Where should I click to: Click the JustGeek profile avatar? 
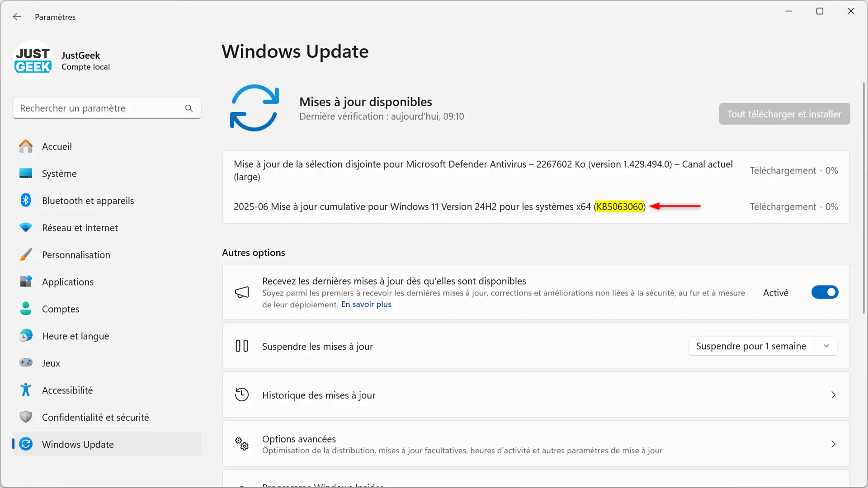33,60
